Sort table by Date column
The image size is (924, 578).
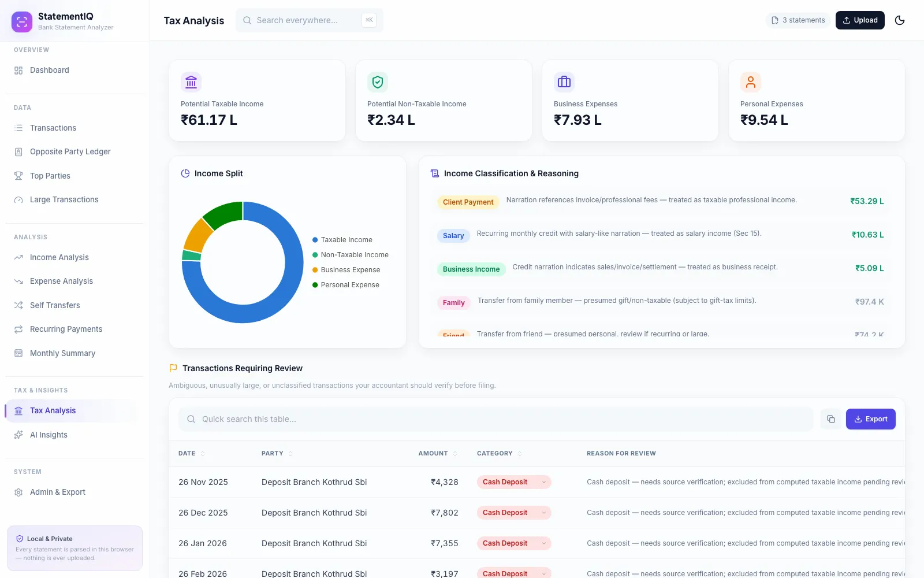[192, 454]
